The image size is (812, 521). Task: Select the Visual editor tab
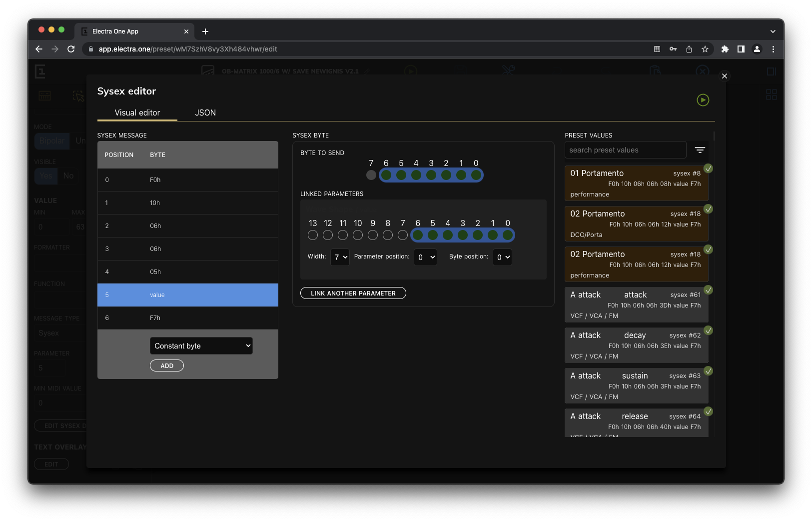click(x=137, y=113)
